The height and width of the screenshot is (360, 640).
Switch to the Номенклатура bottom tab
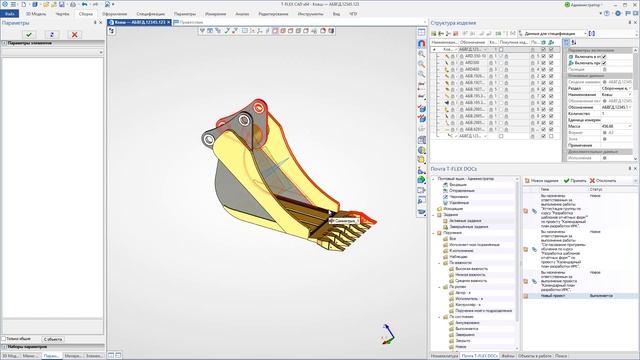[444, 356]
